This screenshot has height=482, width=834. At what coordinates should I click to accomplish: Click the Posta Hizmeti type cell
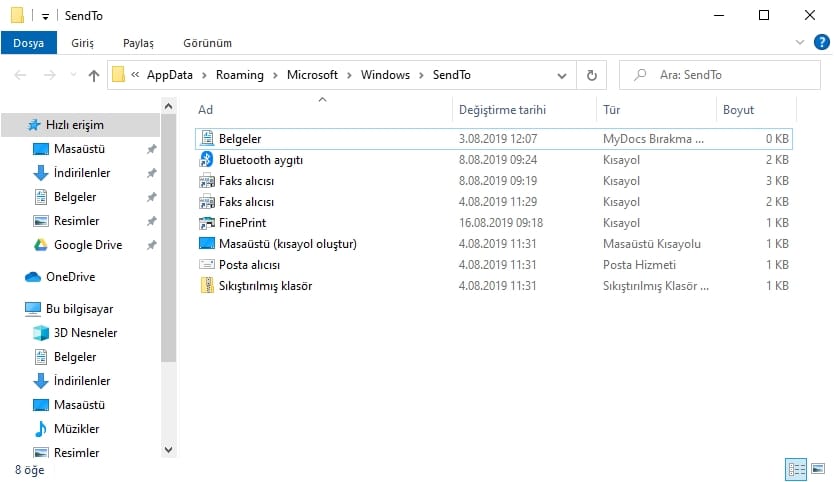click(639, 264)
